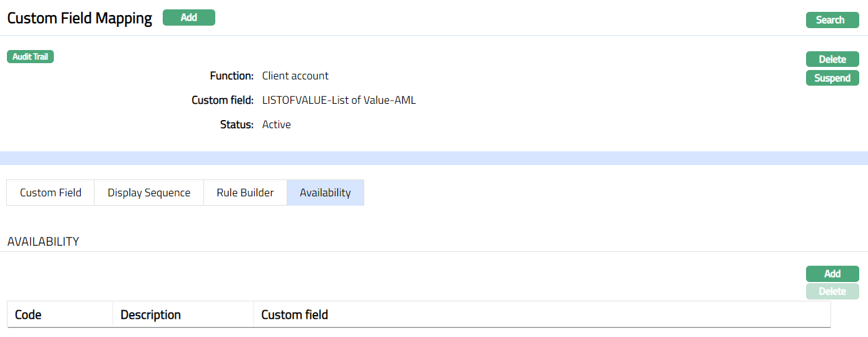Screen dimensions: 868x337
Task: Delete the mapping using the top Delete button
Action: click(832, 59)
